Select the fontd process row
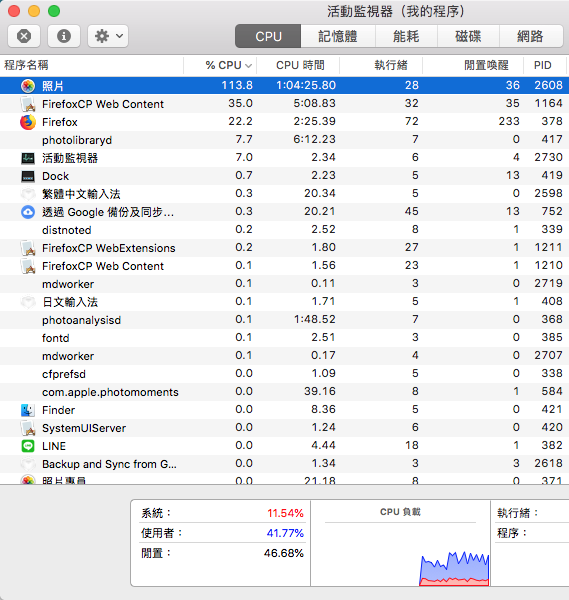Screen dimensions: 569x600 (284, 338)
